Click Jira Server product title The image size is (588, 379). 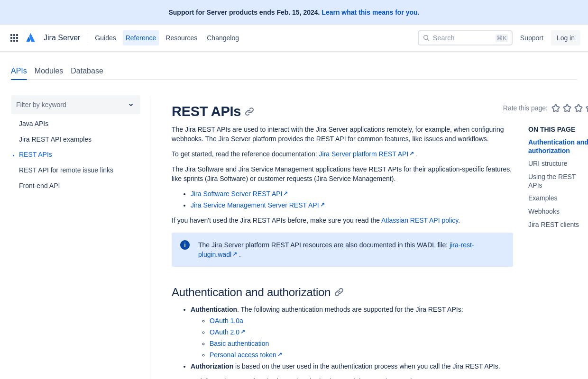coord(62,38)
